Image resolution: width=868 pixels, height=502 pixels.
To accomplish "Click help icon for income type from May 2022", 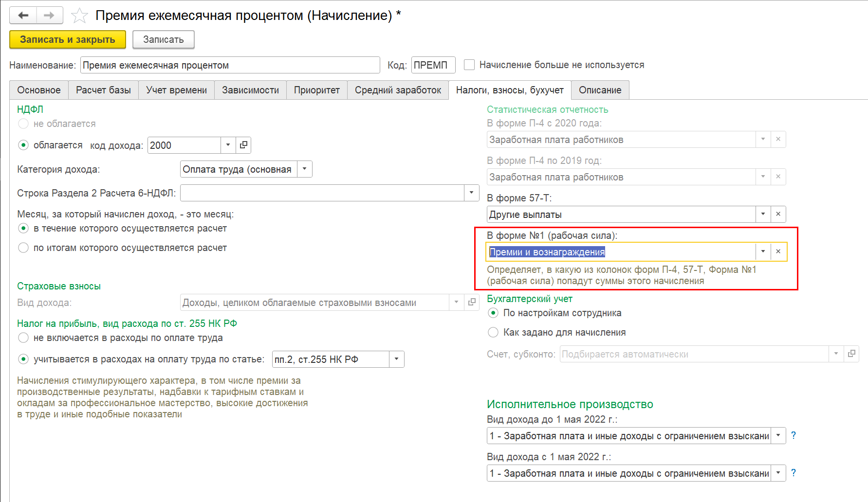I will (x=794, y=473).
